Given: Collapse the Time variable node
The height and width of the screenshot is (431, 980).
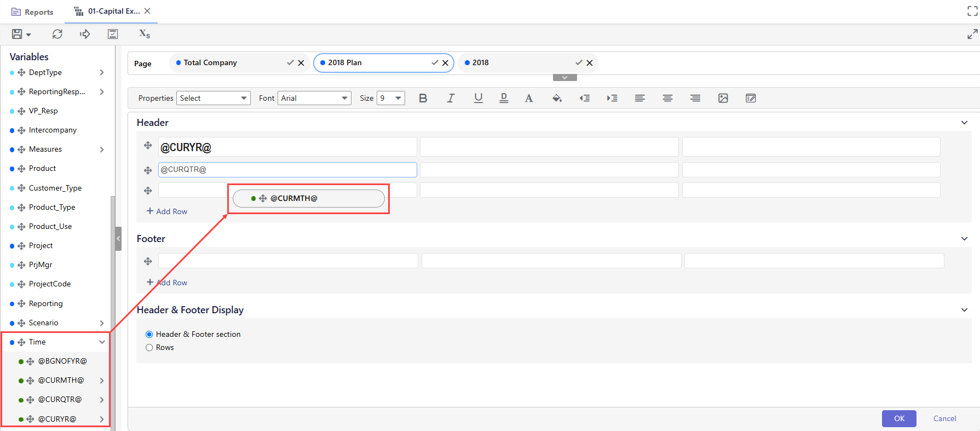Looking at the screenshot, I should point(102,342).
